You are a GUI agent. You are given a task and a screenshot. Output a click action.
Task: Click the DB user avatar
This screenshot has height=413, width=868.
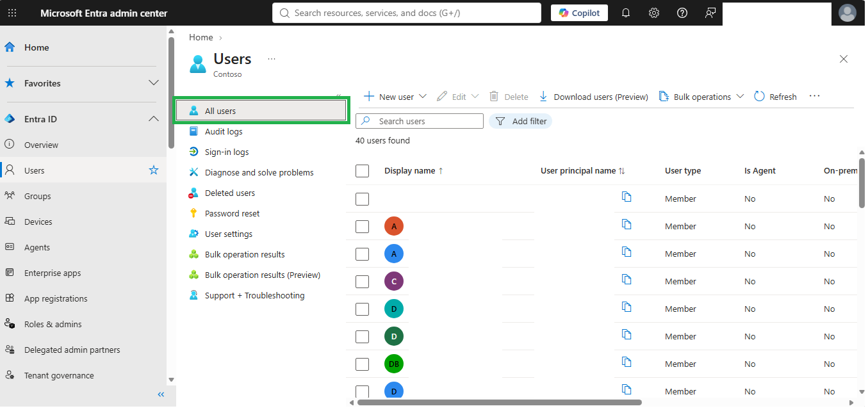(394, 364)
